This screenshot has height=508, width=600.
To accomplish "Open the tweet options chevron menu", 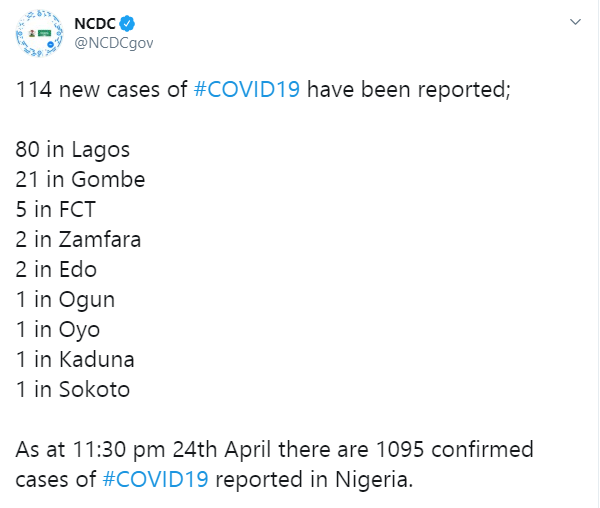I will [x=575, y=22].
